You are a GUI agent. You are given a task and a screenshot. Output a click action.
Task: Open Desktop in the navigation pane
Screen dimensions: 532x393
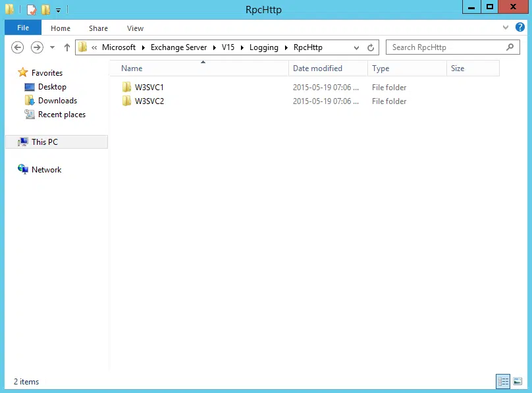click(x=52, y=87)
